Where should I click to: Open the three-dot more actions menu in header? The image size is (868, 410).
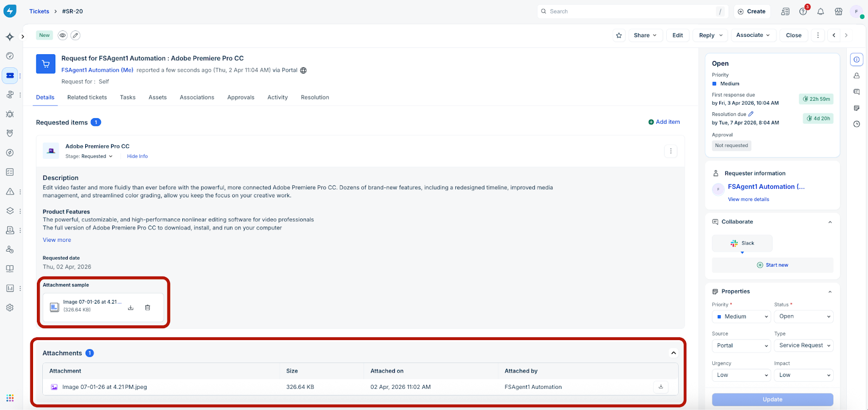(x=818, y=35)
